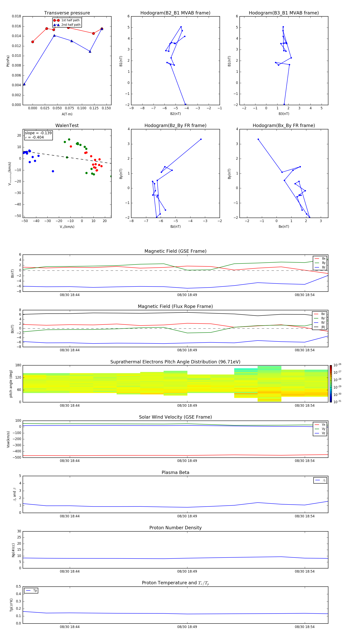This screenshot has height=644, width=351.
Task: Click the 'Hodogram(Bx_By FR frame)' title
Action: point(284,125)
